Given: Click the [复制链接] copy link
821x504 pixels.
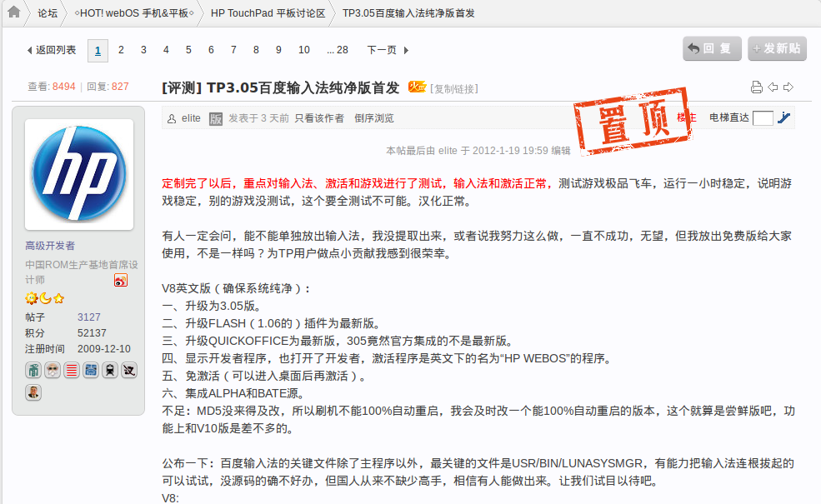Looking at the screenshot, I should click(454, 89).
